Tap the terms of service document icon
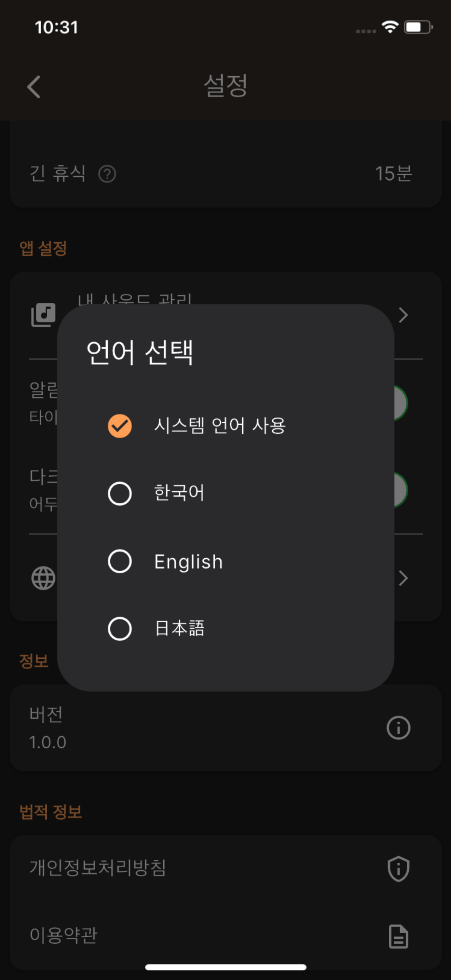The image size is (451, 980). coord(398,936)
